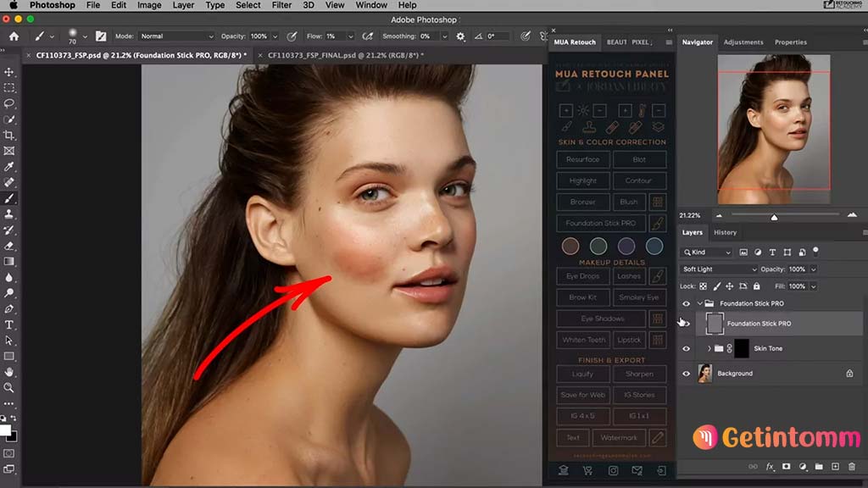Toggle lock transparent pixels
This screenshot has height=488, width=868.
point(703,286)
